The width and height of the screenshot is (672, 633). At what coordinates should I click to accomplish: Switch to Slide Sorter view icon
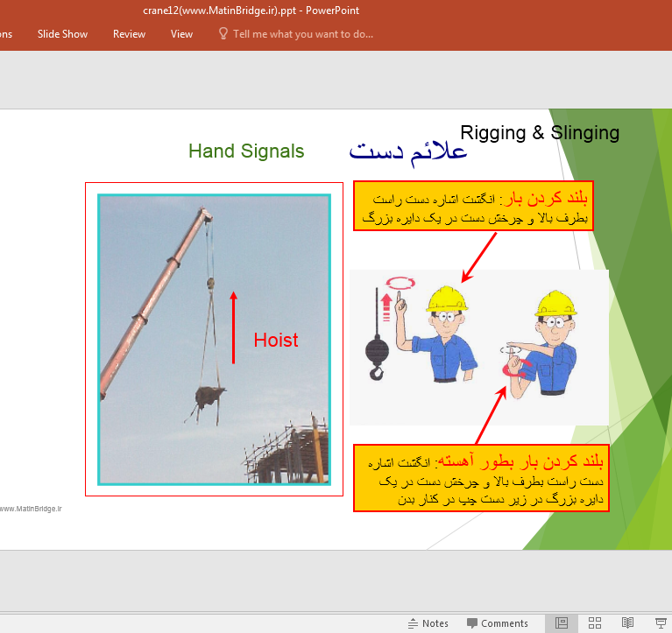(x=595, y=623)
